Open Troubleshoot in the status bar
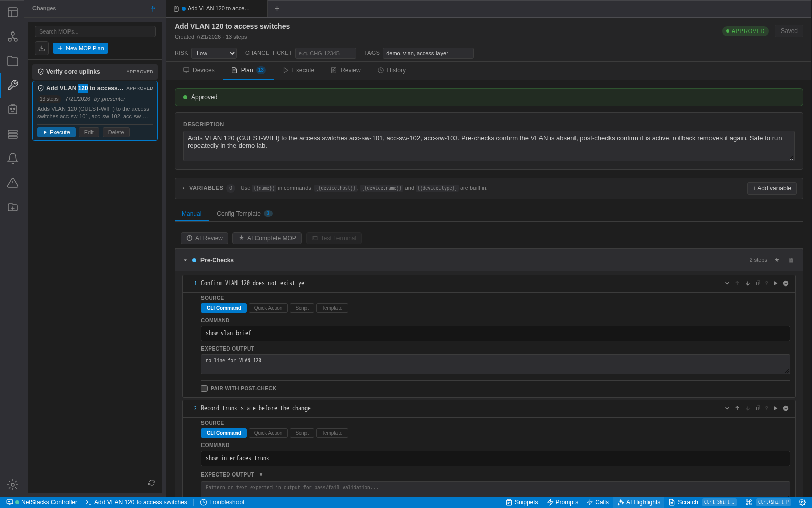The width and height of the screenshot is (812, 508). [x=222, y=502]
